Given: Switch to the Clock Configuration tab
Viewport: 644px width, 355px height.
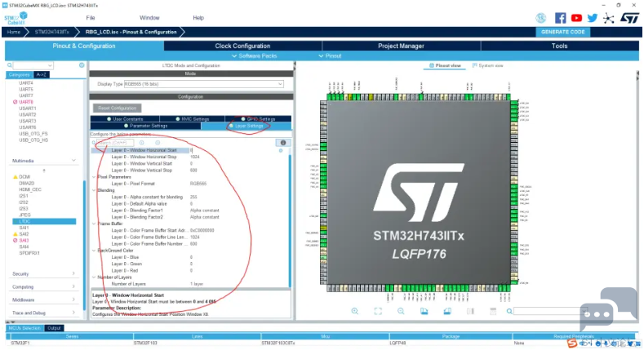Looking at the screenshot, I should click(242, 46).
